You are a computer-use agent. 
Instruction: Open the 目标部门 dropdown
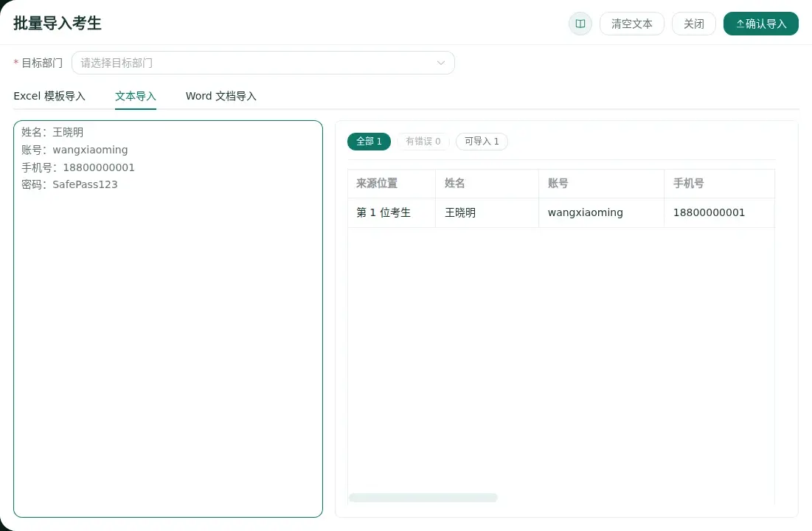263,63
